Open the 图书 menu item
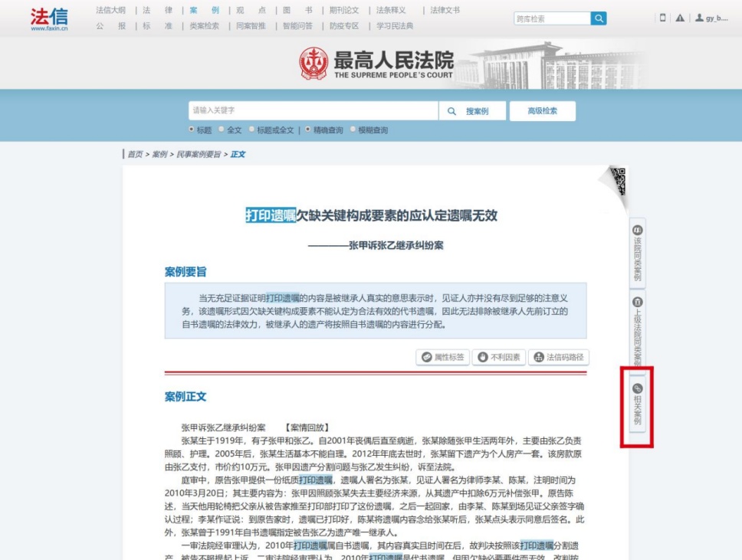 [x=297, y=10]
